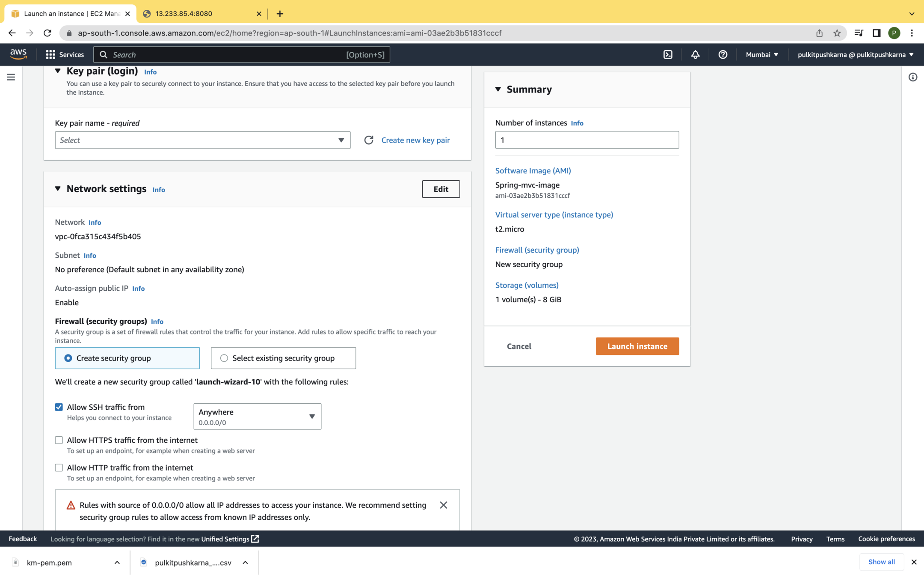
Task: Collapse the Network settings section
Action: pos(58,189)
